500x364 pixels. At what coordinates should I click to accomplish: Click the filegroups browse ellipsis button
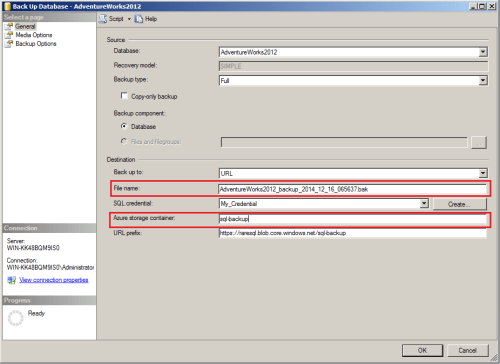479,142
